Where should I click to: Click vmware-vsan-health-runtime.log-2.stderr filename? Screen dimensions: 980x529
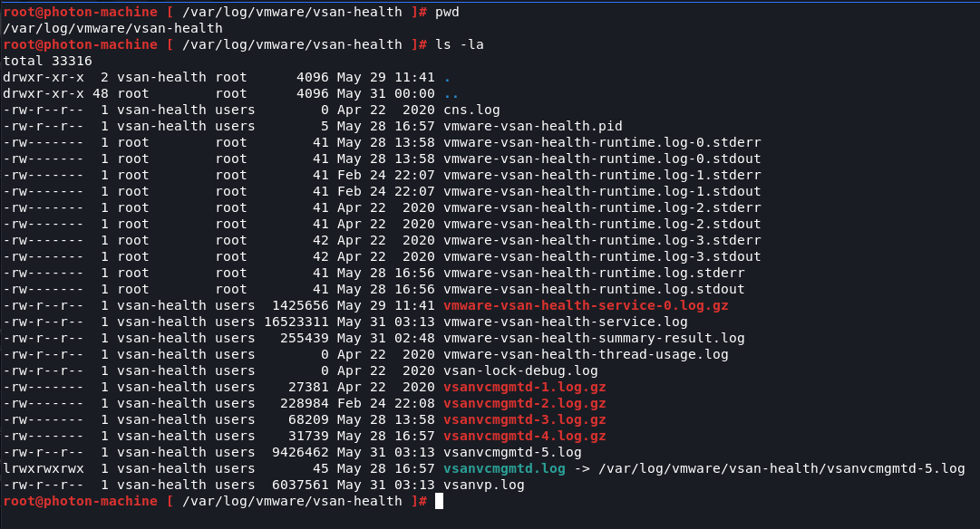coord(602,207)
